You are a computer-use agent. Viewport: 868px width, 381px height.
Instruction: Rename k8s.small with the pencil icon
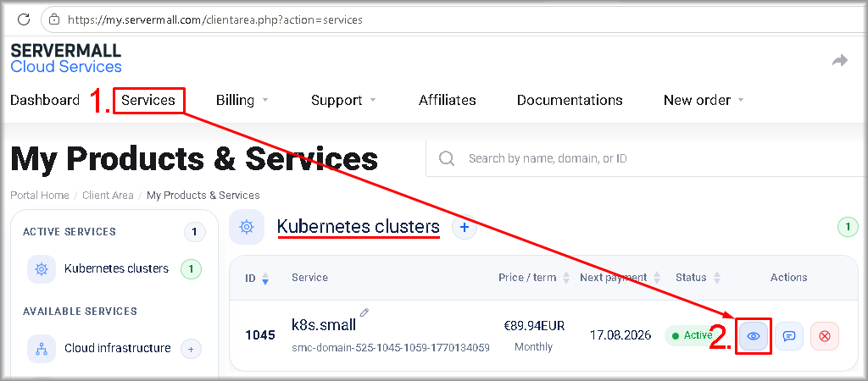click(x=364, y=312)
